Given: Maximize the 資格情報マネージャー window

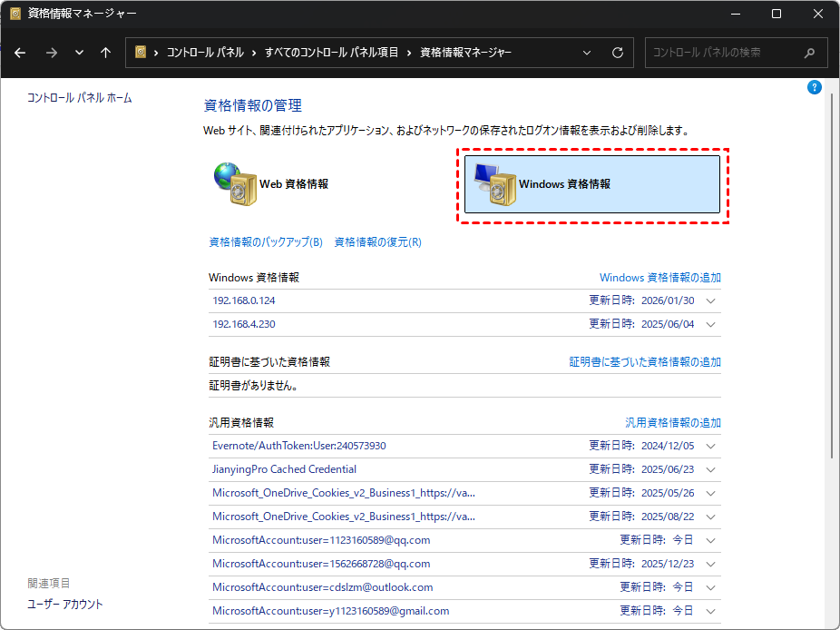Looking at the screenshot, I should pos(777,14).
